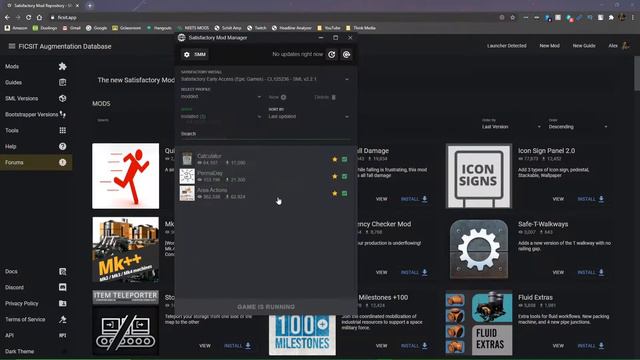This screenshot has height=360, width=640.
Task: Click the Area Actions mod name
Action: 212,190
